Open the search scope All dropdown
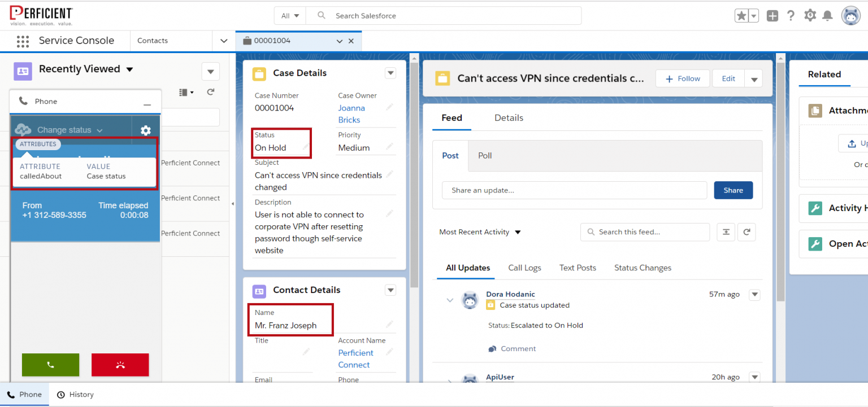This screenshot has height=407, width=868. (x=289, y=15)
